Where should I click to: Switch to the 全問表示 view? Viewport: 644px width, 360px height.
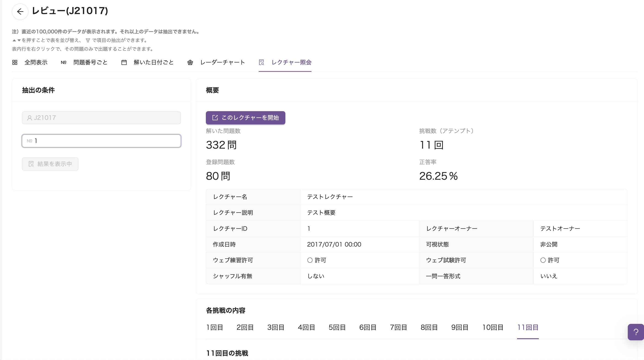pos(36,62)
